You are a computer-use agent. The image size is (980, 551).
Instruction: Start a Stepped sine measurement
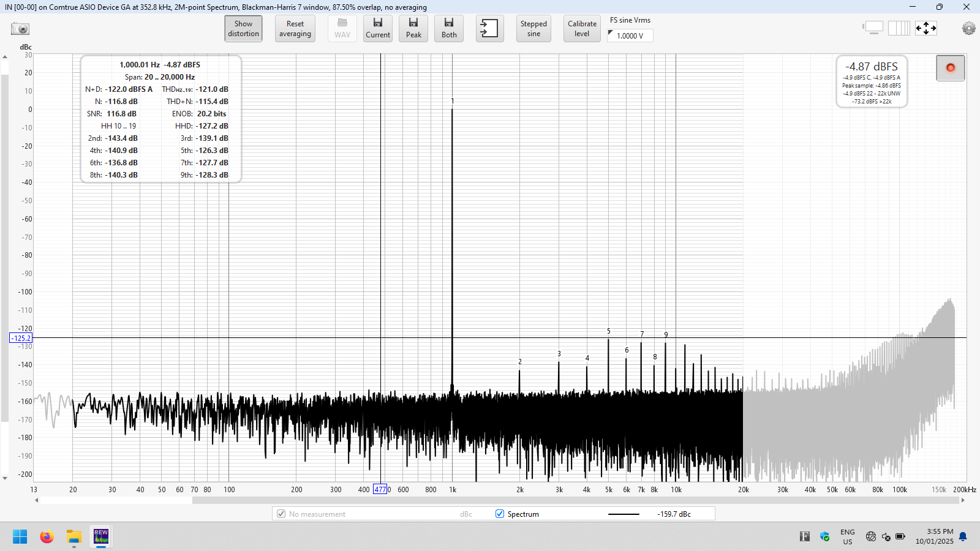[x=533, y=29]
